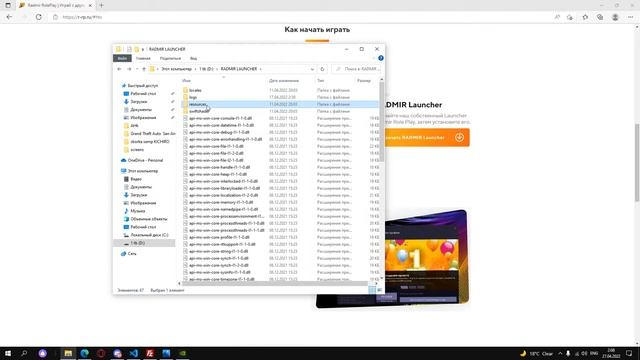This screenshot has height=360, width=640.
Task: Select api-ms-win-core-string-l1-1-0.dll file
Action: pos(218,251)
